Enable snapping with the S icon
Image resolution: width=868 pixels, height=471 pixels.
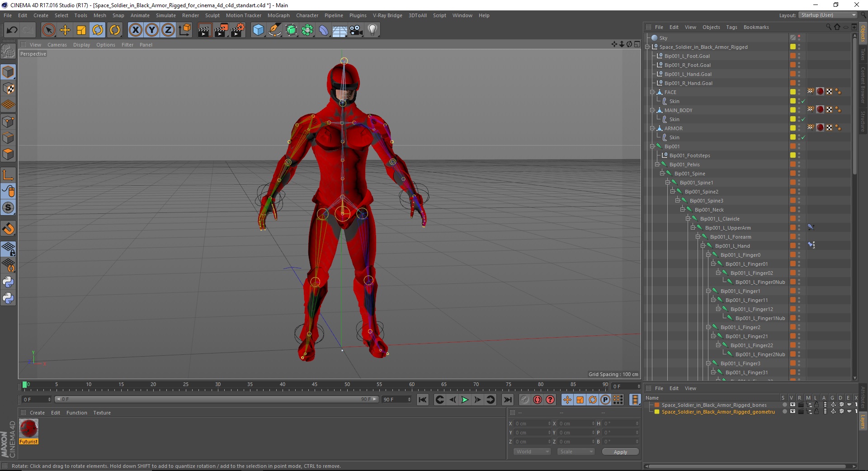(x=8, y=208)
